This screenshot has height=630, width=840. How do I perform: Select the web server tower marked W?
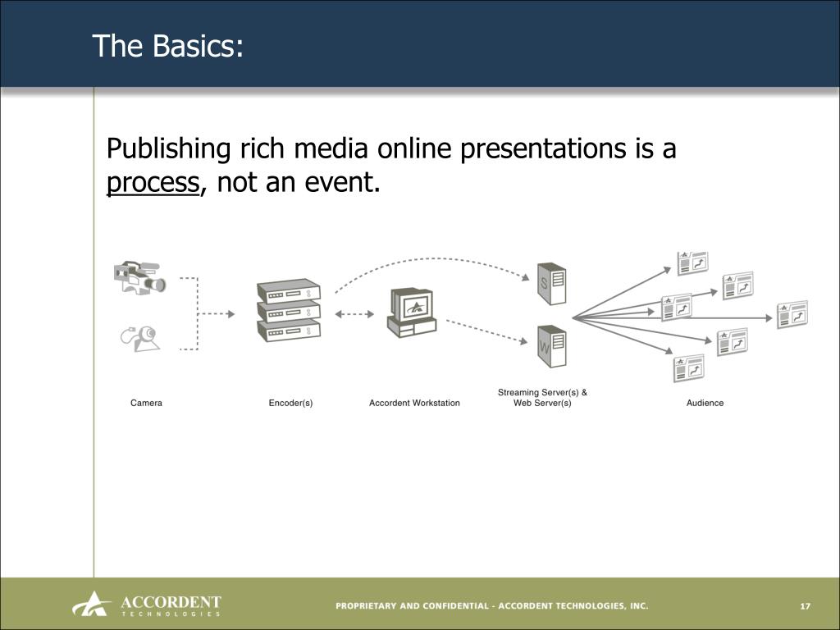point(552,346)
